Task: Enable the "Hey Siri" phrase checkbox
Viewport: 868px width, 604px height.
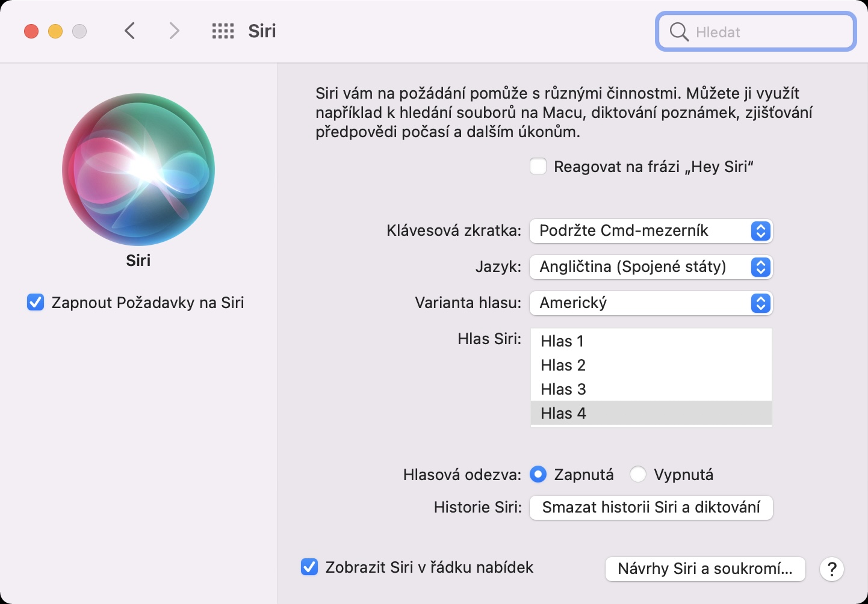Action: pos(538,167)
